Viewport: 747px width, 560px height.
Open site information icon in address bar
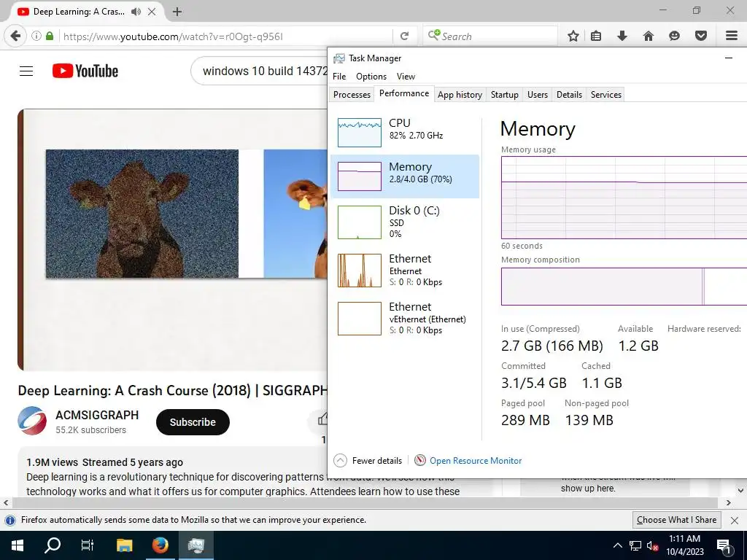point(36,36)
